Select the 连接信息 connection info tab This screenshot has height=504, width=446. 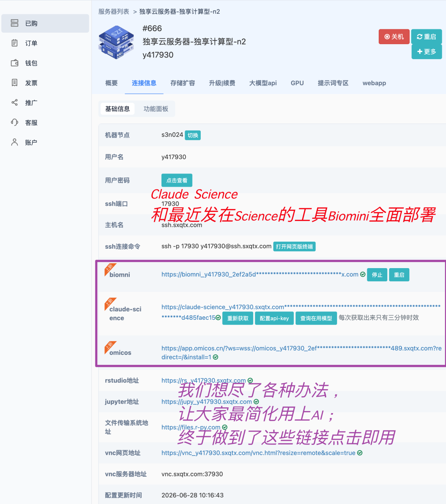144,83
